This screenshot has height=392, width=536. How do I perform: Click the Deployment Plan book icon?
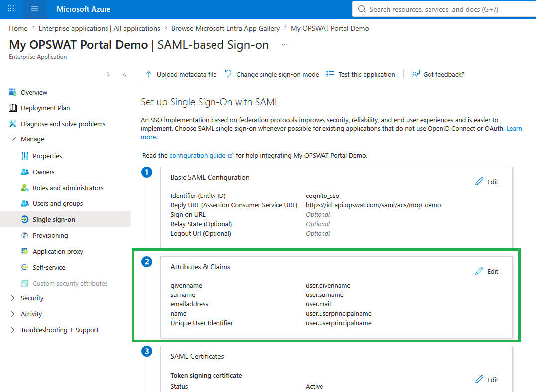coord(13,108)
